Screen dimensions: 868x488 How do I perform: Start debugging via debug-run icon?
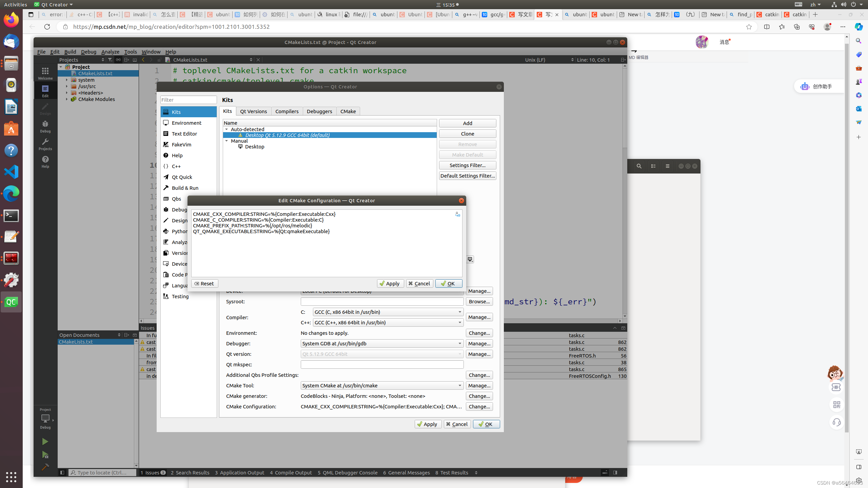tap(45, 455)
